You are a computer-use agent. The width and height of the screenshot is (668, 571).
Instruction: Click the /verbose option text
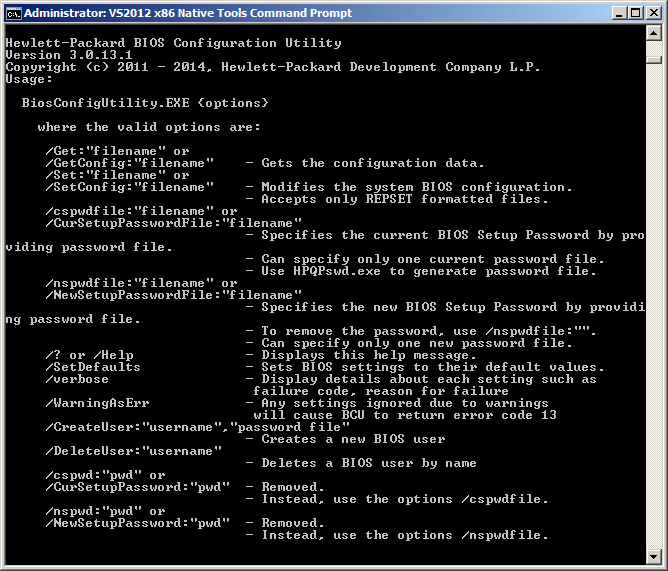pos(77,379)
